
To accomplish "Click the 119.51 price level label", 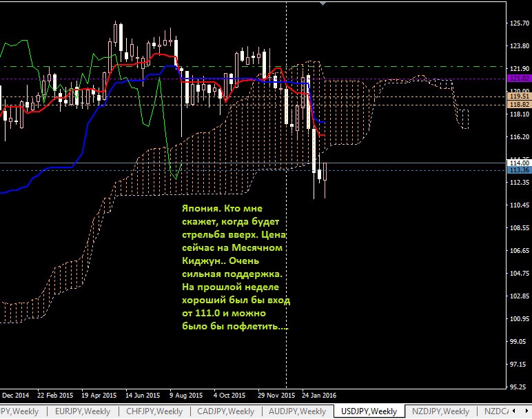I will point(520,96).
